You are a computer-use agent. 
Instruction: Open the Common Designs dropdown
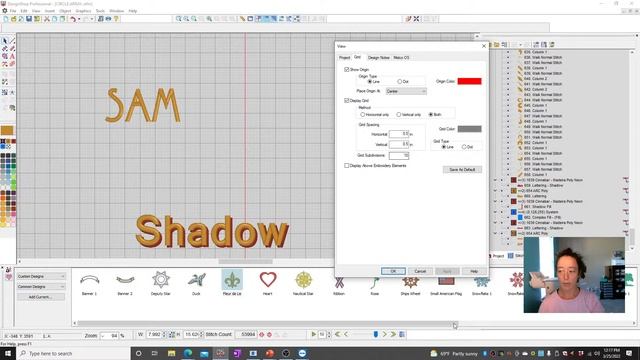pos(41,287)
